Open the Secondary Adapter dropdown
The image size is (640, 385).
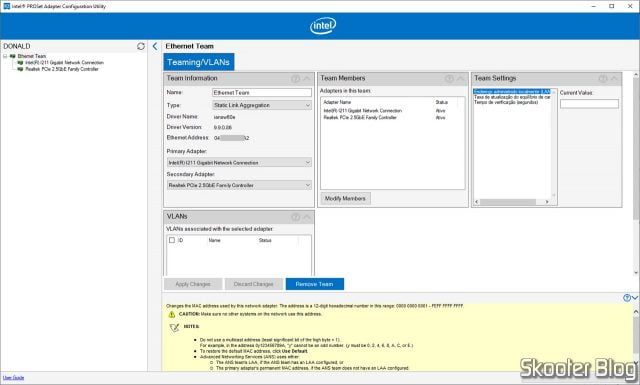click(239, 185)
